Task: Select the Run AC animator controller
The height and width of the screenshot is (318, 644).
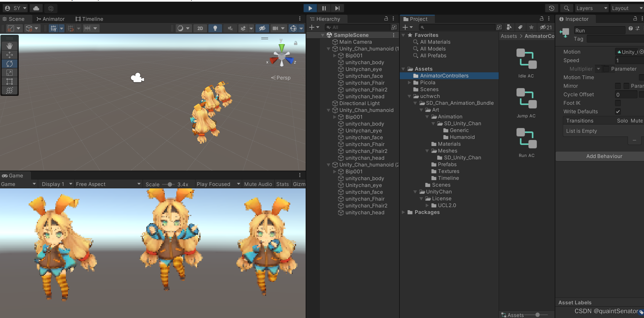Action: coord(526,143)
